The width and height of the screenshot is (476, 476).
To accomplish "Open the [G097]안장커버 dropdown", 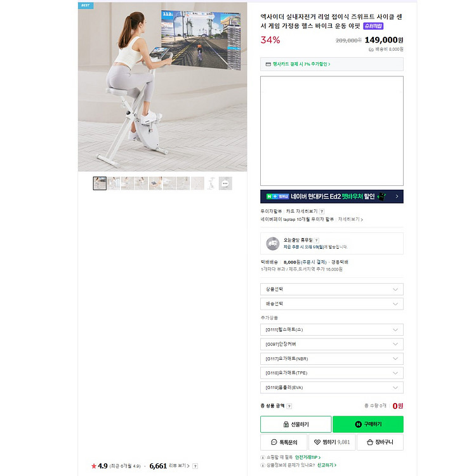I will point(332,344).
